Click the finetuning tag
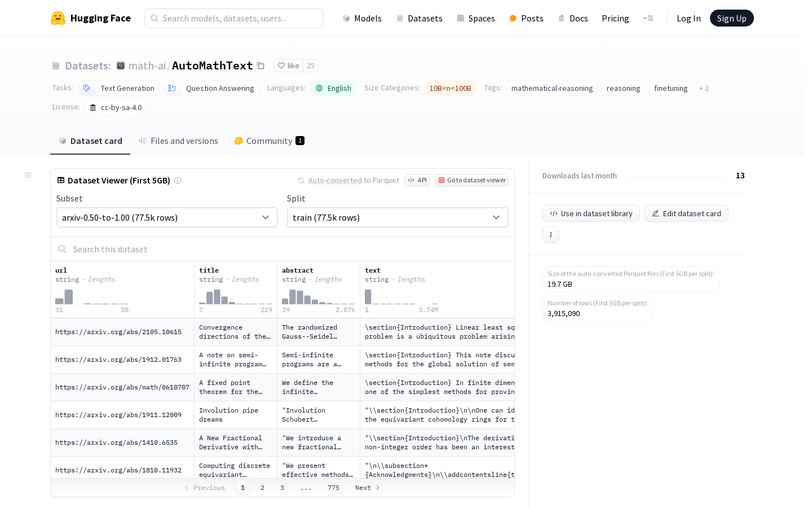The height and width of the screenshot is (508, 812). 671,88
